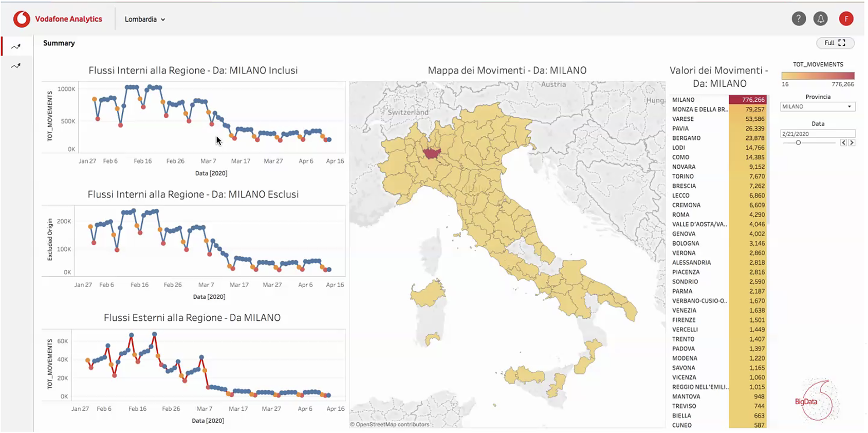Open the OpenStreetMap contributors link
The height and width of the screenshot is (433, 868).
(x=390, y=425)
